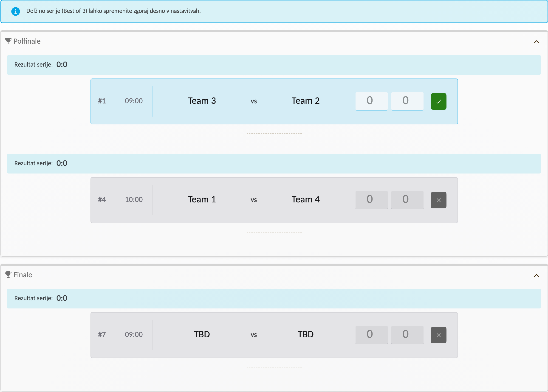Click second TBD score field in match #7
This screenshot has height=392, width=548.
(407, 335)
